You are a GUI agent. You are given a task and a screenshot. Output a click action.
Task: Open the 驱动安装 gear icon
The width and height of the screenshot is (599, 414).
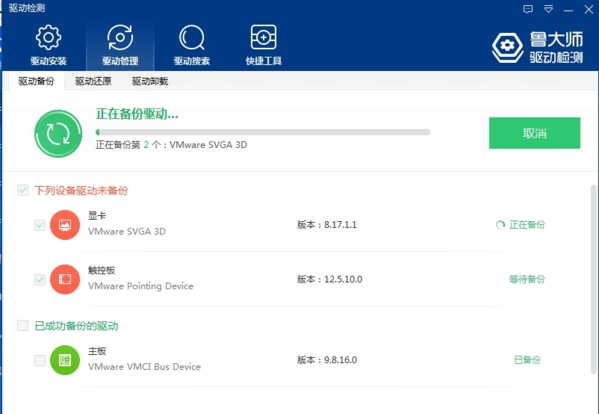pos(48,37)
